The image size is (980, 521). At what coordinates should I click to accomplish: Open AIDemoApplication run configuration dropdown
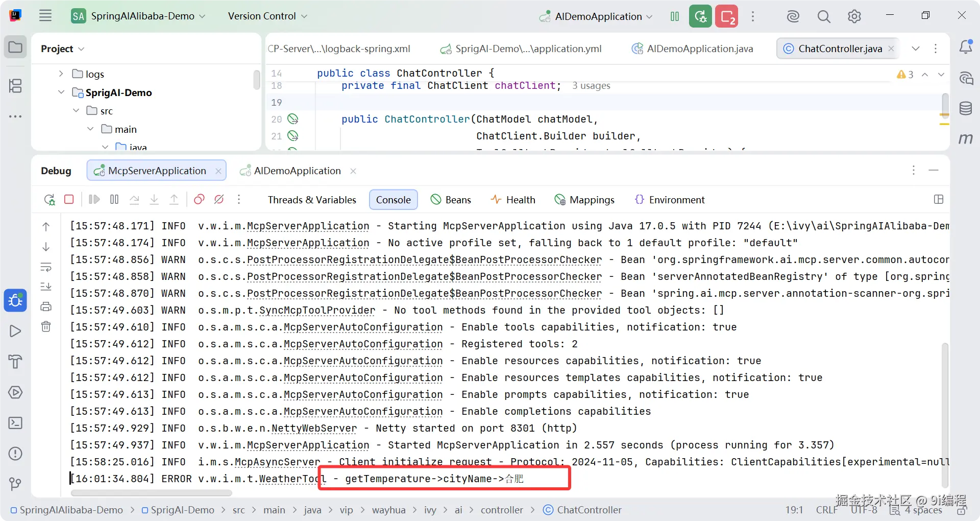tap(596, 16)
